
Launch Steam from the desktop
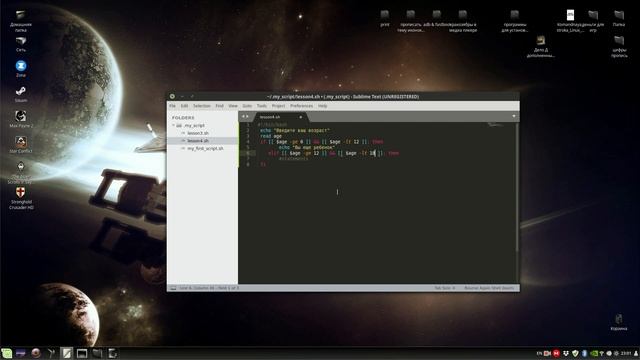(21, 94)
